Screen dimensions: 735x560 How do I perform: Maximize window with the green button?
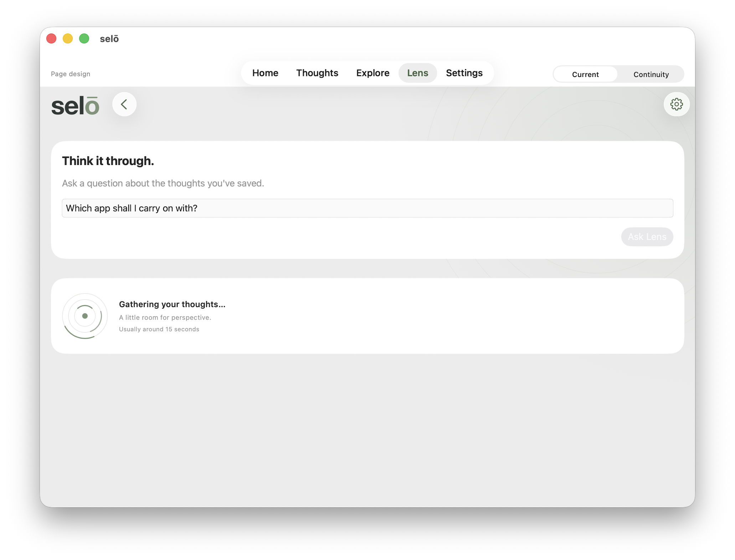click(x=84, y=38)
